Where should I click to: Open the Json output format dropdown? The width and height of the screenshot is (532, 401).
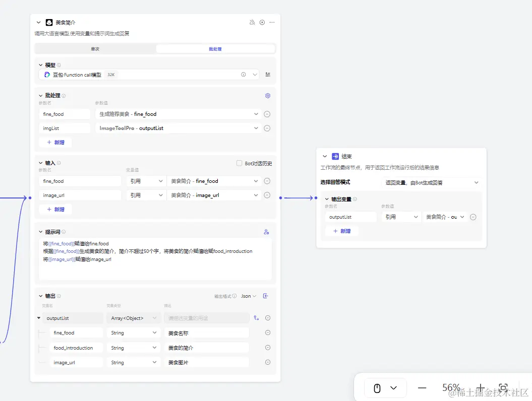pyautogui.click(x=249, y=296)
